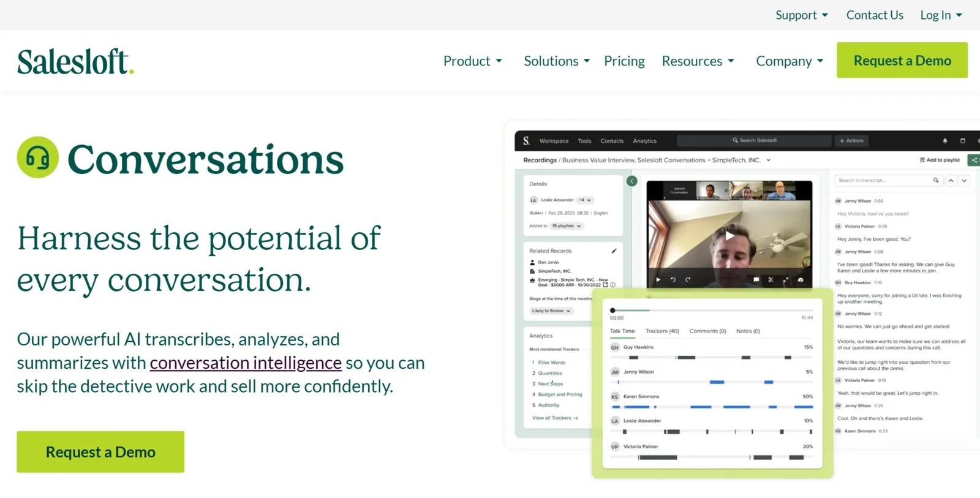
Task: Edit Related Records with pencil icon
Action: (614, 251)
